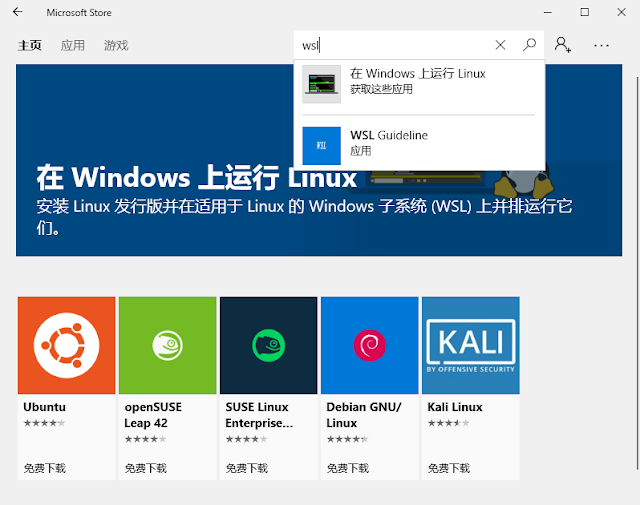Click 免费下载 under openSUSE Leap 42
Viewport: 640px width, 505px height.
coord(146,468)
